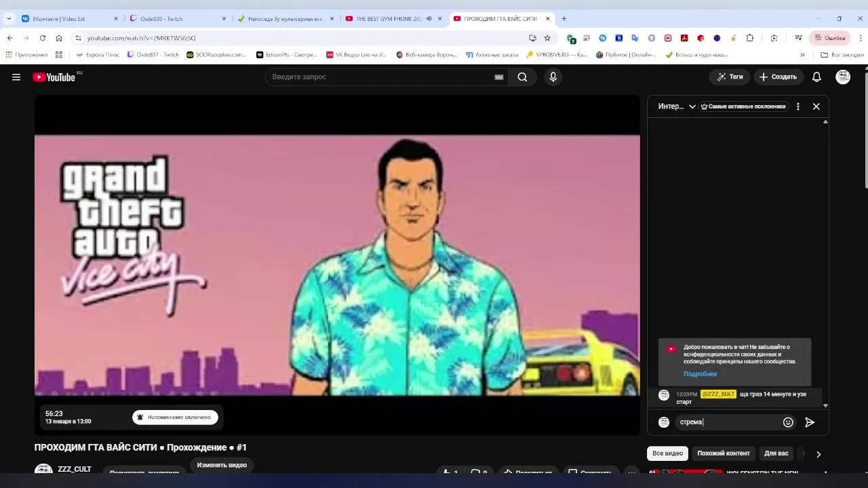Open the VK Видео Live bookmark
Viewport: 868px width, 488px height.
pos(356,55)
